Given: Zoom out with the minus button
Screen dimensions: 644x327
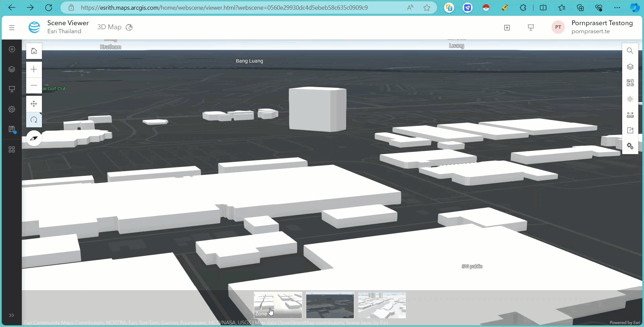Looking at the screenshot, I should click(34, 85).
